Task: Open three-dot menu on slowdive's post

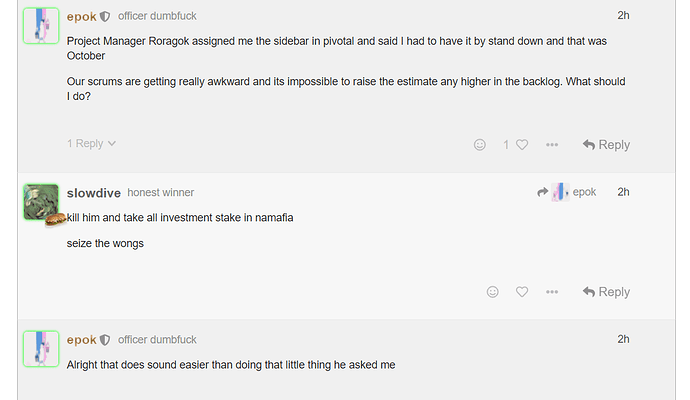Action: [552, 292]
